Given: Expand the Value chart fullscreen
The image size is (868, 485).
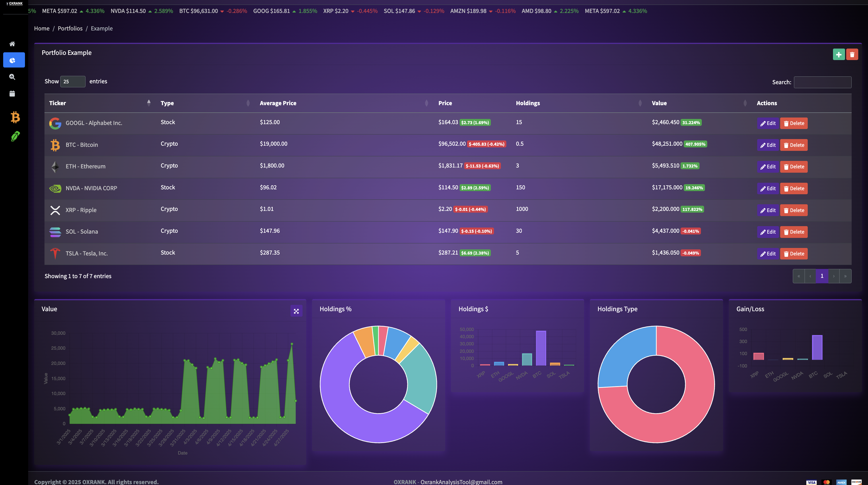Looking at the screenshot, I should pyautogui.click(x=296, y=311).
